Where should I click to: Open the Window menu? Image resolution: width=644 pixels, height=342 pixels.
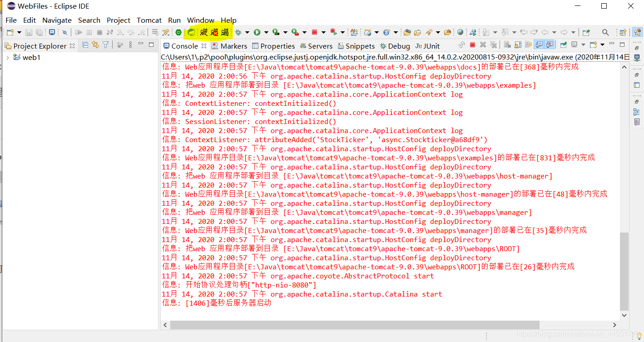[x=201, y=20]
